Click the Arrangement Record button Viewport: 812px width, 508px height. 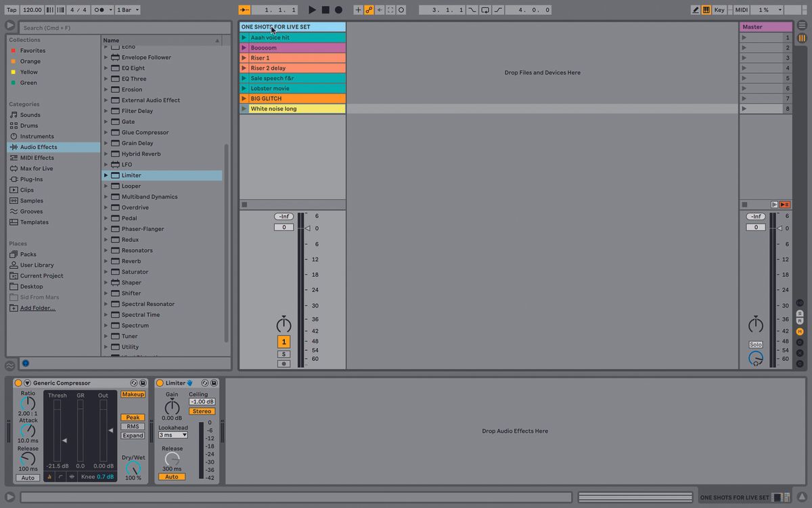pyautogui.click(x=339, y=10)
